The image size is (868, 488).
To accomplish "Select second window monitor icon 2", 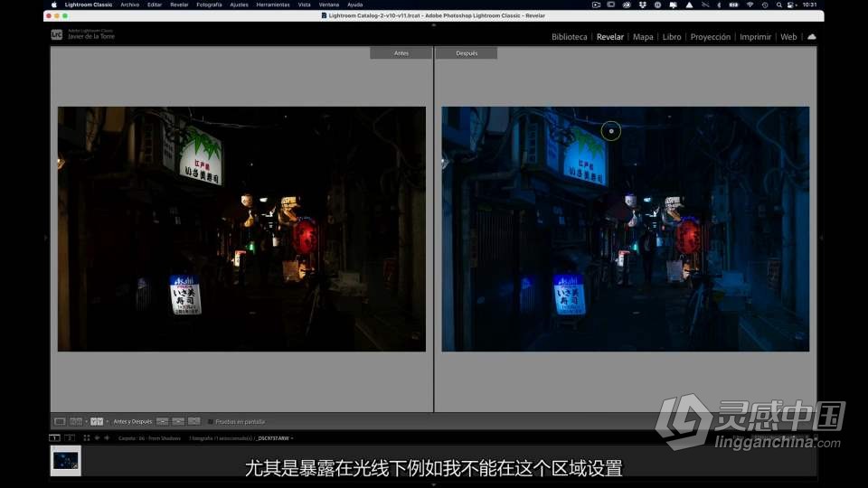I will point(70,437).
